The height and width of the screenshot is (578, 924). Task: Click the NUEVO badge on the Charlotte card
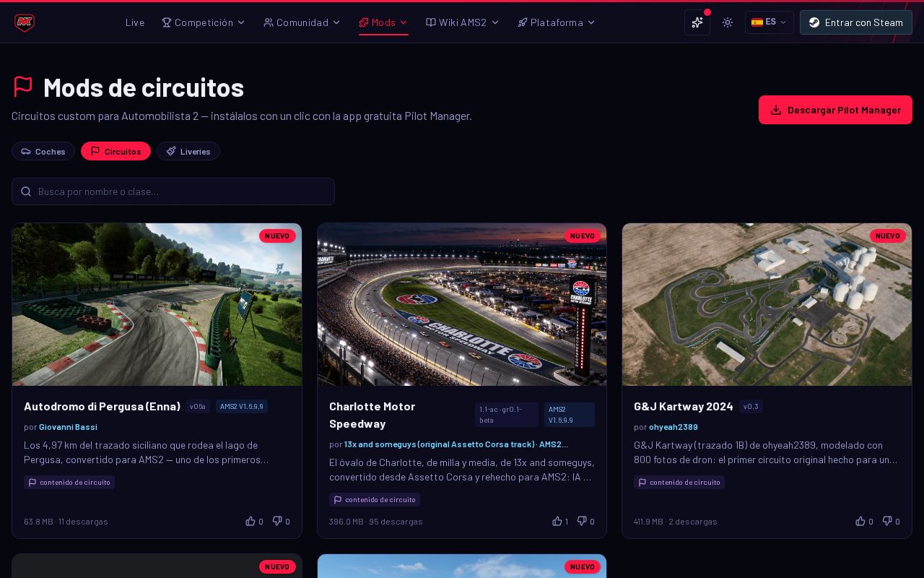coord(583,236)
